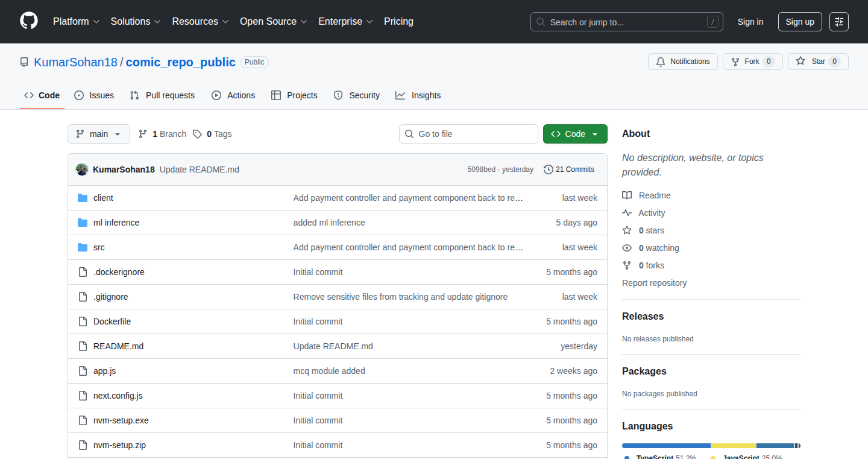Open the KumarSohan18 owner link
Viewport: 868px width, 459px height.
tap(76, 62)
